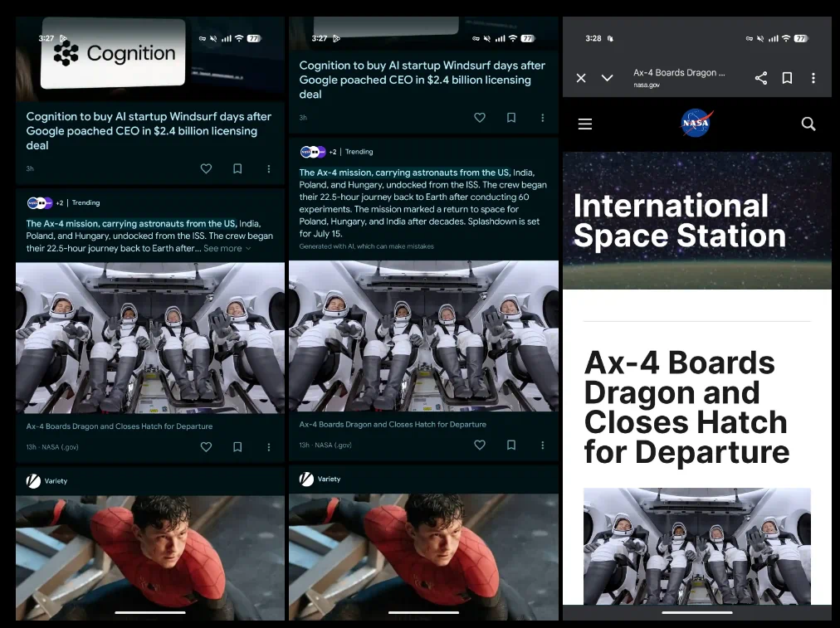Open the Cognition article's more options in the left screen
Viewport: 840px width, 628px height.
(269, 168)
